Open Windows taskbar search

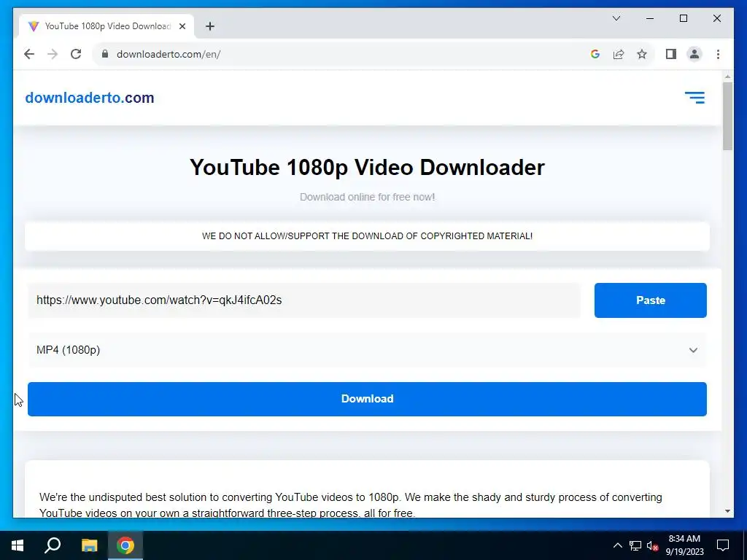(53, 545)
